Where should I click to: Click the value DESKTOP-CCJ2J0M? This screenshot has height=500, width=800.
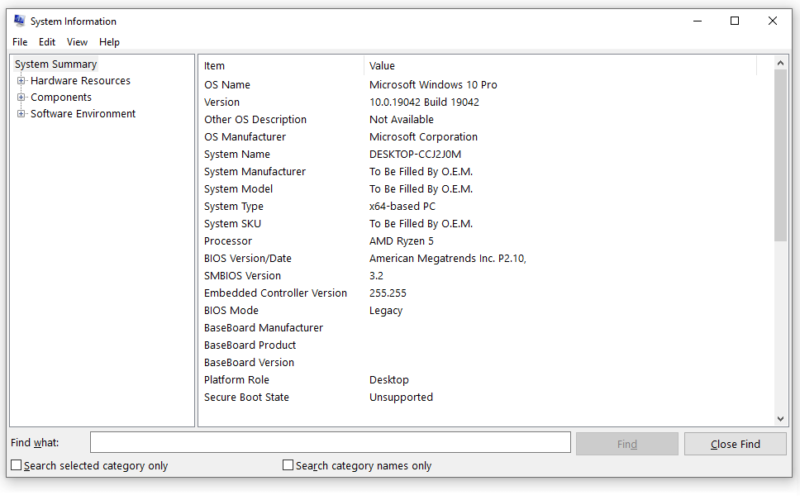click(415, 154)
